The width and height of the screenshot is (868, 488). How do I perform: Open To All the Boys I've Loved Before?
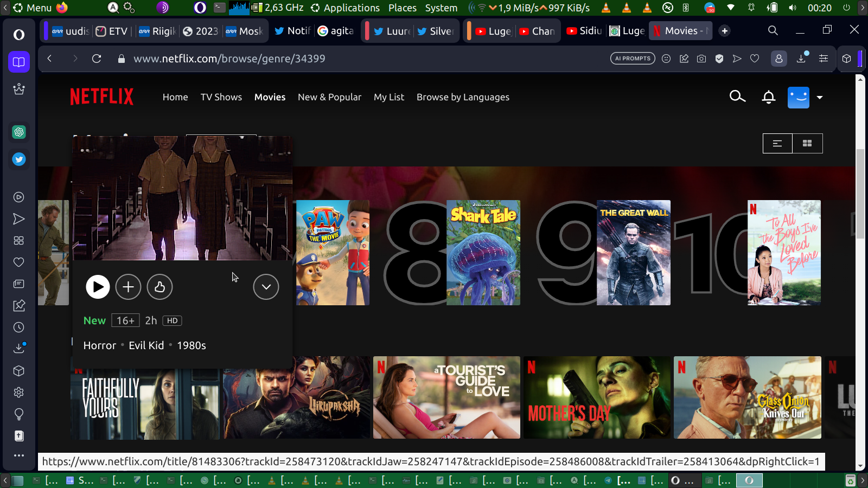[784, 253]
